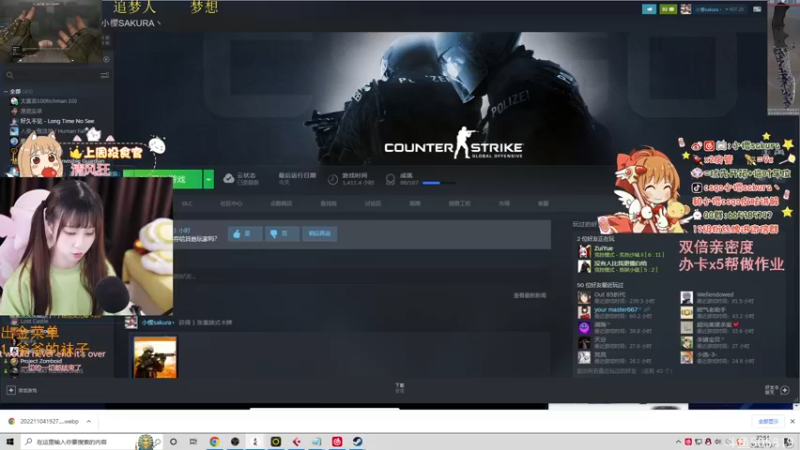Click the library search magnifier icon

click(x=10, y=75)
